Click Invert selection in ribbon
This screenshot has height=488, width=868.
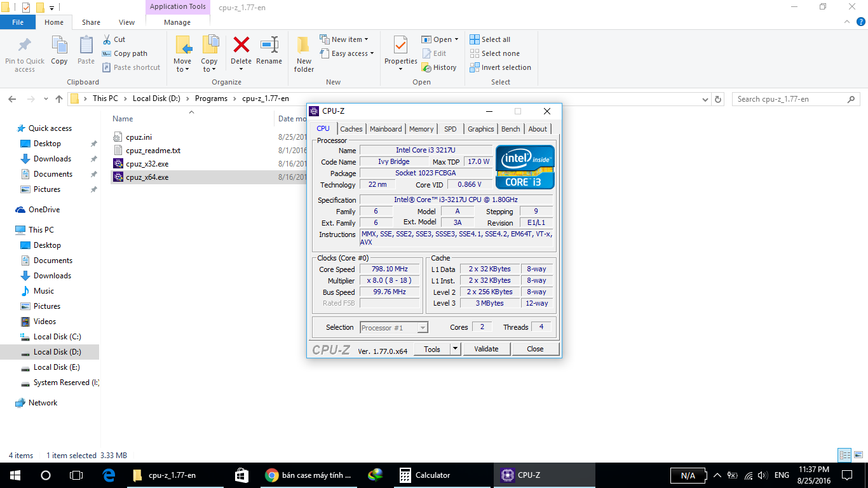(x=500, y=67)
